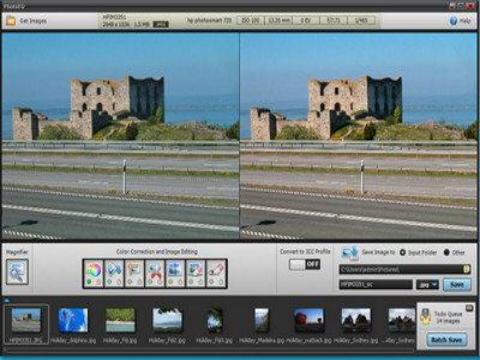Click the Todo Queue icon
The width and height of the screenshot is (480, 360).
[x=426, y=317]
